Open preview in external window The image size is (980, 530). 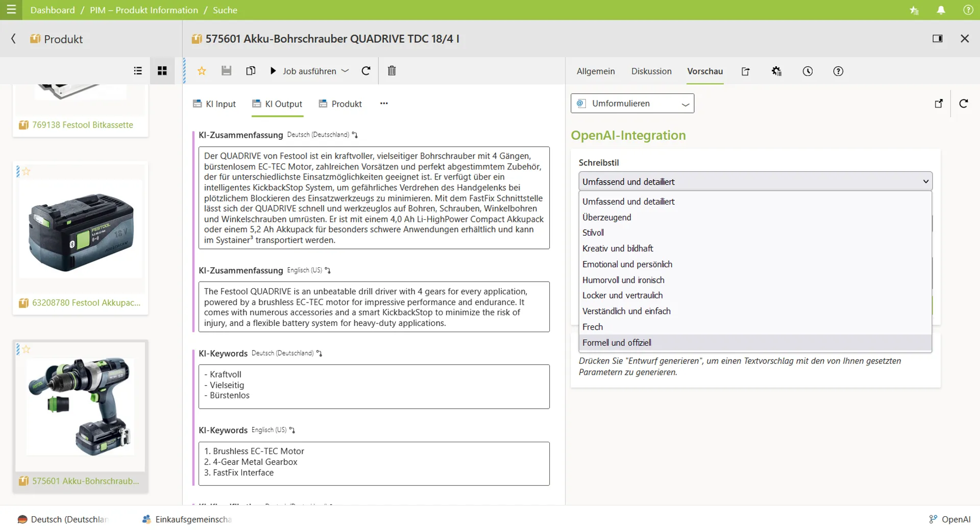click(939, 104)
